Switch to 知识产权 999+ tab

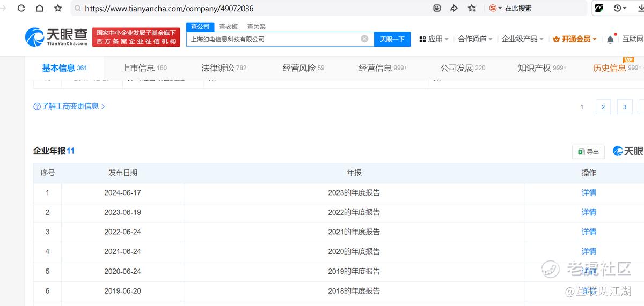542,68
